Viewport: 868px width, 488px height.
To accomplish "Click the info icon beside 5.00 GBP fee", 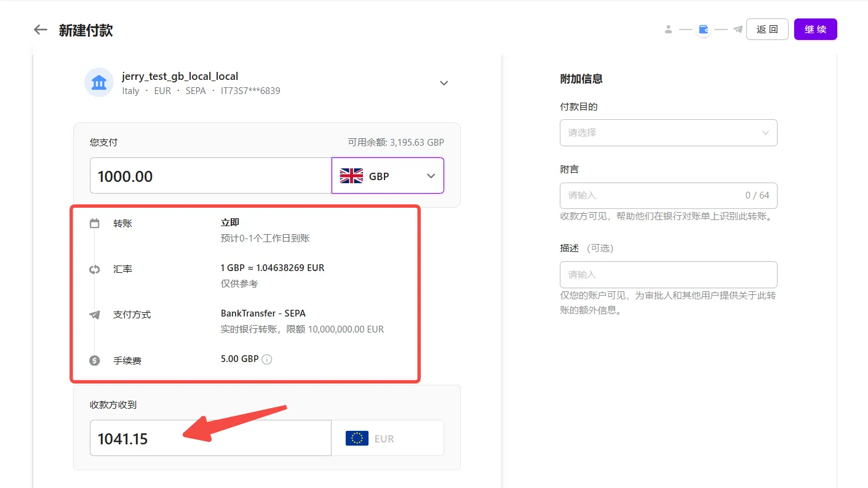I will click(x=267, y=360).
